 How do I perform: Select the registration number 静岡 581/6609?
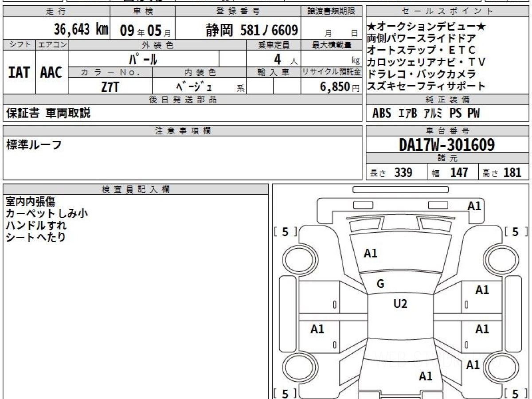pos(251,30)
